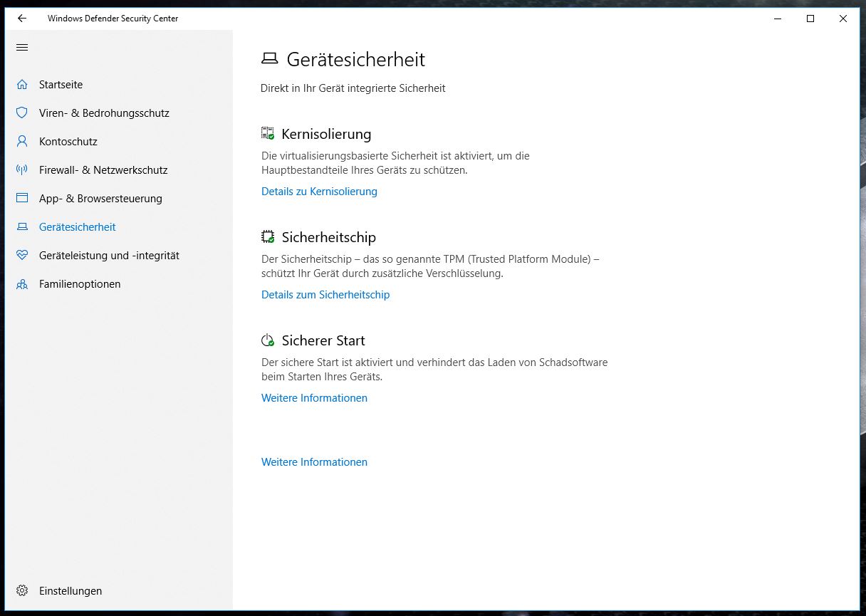Open Details zum Sicherheitschip link
Screen dimensions: 866x616
(x=325, y=295)
